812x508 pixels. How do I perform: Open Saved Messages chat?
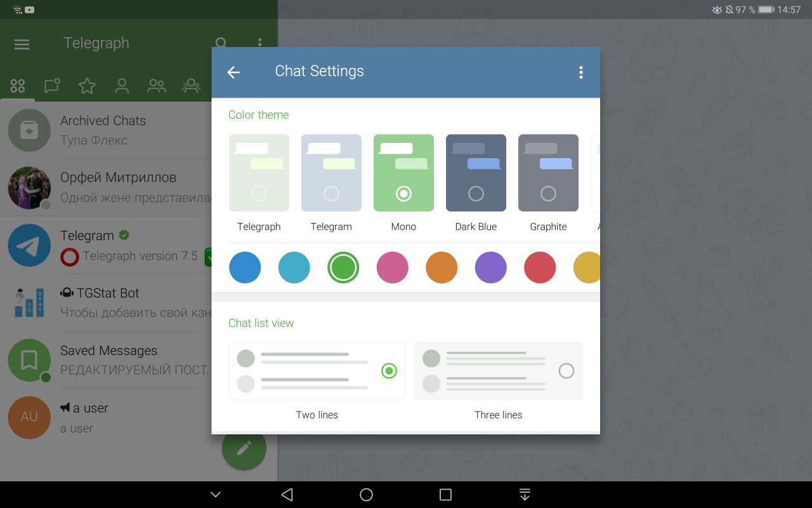(106, 360)
